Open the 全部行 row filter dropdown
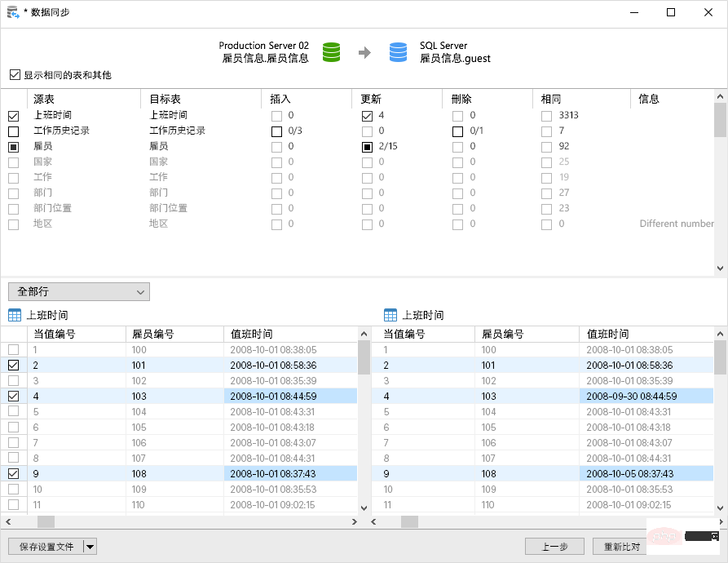Viewport: 728px width, 563px height. 79,292
